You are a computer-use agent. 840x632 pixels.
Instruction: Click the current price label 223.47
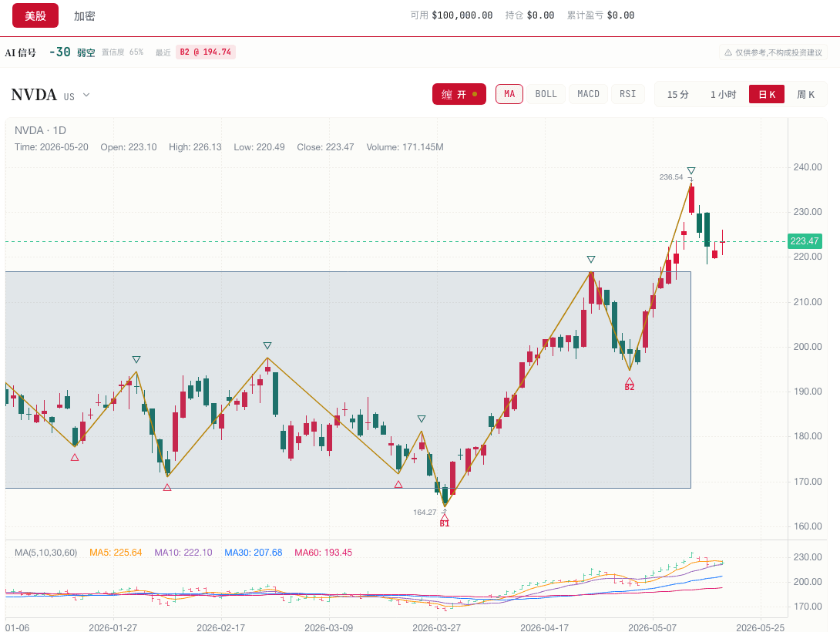click(805, 241)
